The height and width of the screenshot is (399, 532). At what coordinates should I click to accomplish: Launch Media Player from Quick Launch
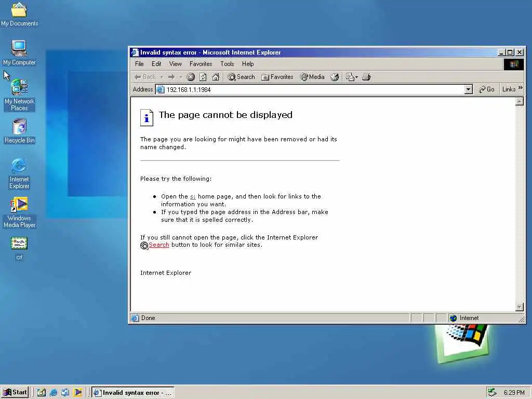78,393
